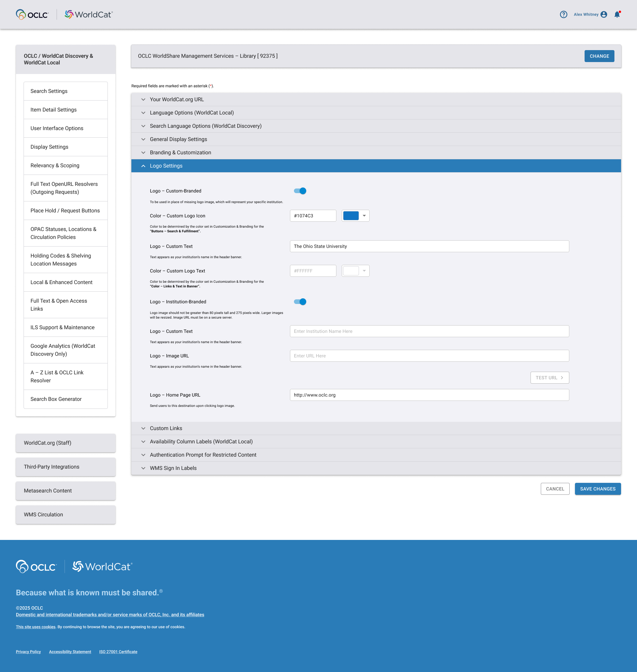The width and height of the screenshot is (637, 672).
Task: Click the OCLC logo in header
Action: 32,14
